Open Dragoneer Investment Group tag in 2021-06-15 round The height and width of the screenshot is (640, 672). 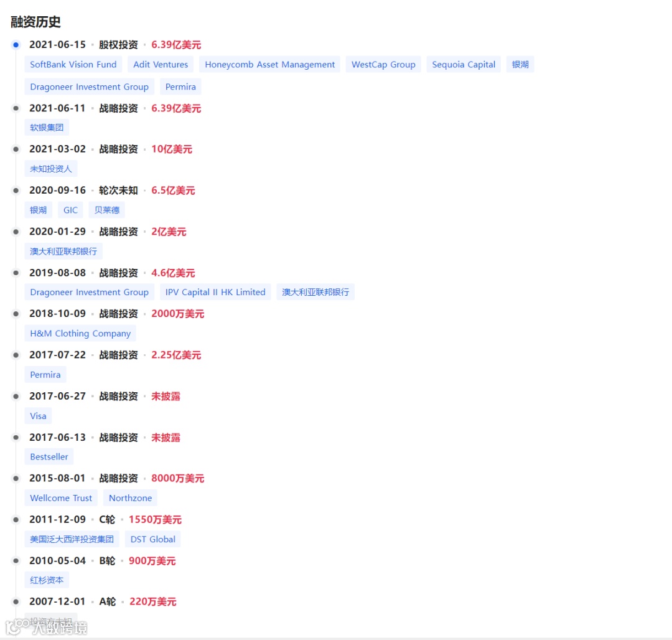pos(89,87)
